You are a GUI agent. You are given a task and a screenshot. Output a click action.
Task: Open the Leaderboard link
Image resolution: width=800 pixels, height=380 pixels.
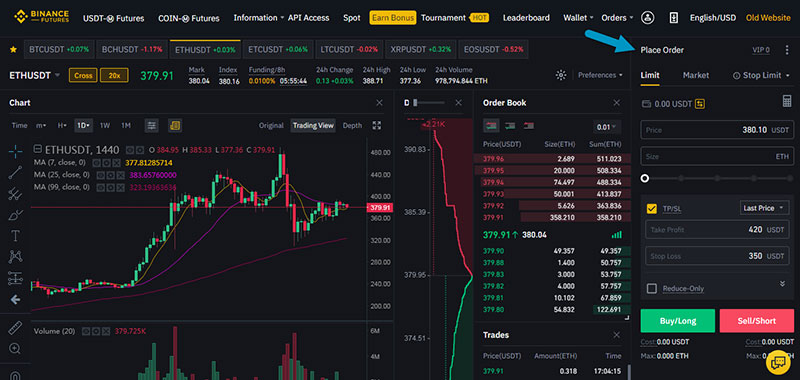(526, 18)
